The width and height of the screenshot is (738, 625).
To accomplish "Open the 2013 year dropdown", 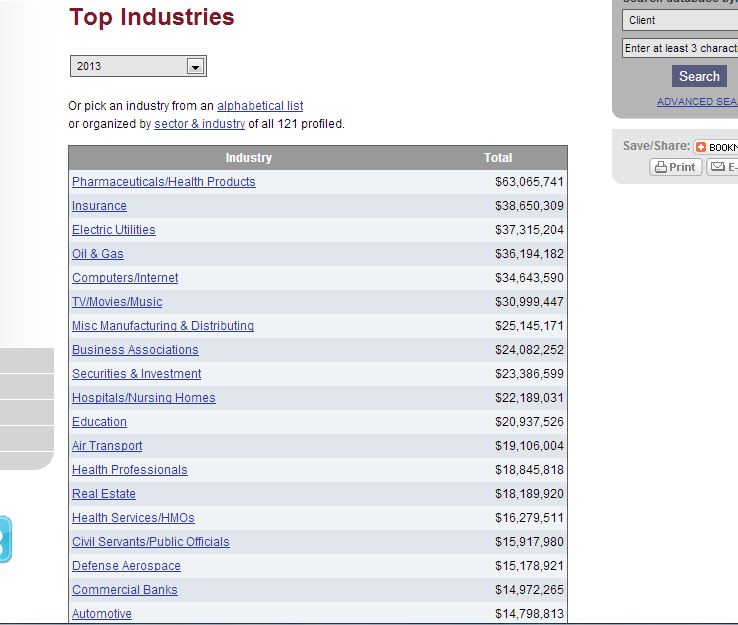I will (x=138, y=66).
